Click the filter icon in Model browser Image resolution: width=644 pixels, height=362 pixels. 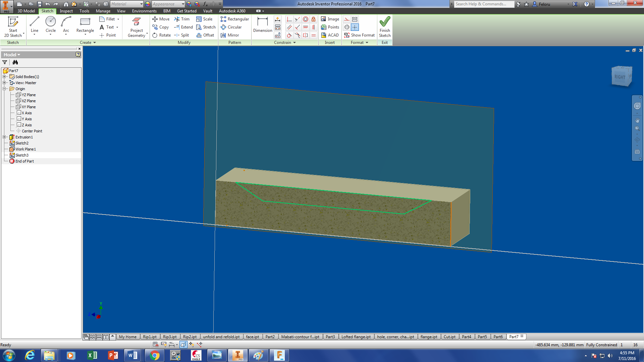pyautogui.click(x=5, y=62)
